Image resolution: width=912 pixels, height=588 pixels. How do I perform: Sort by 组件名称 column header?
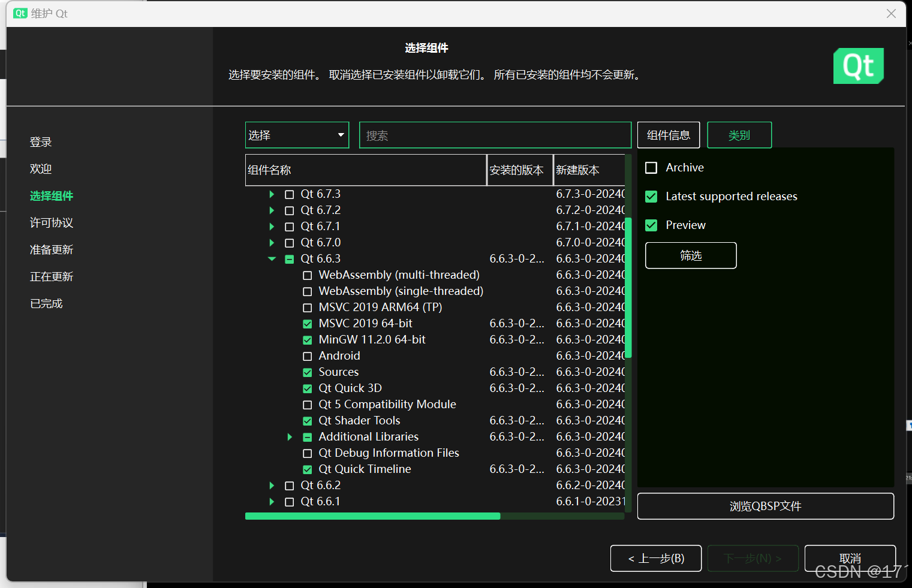point(366,170)
